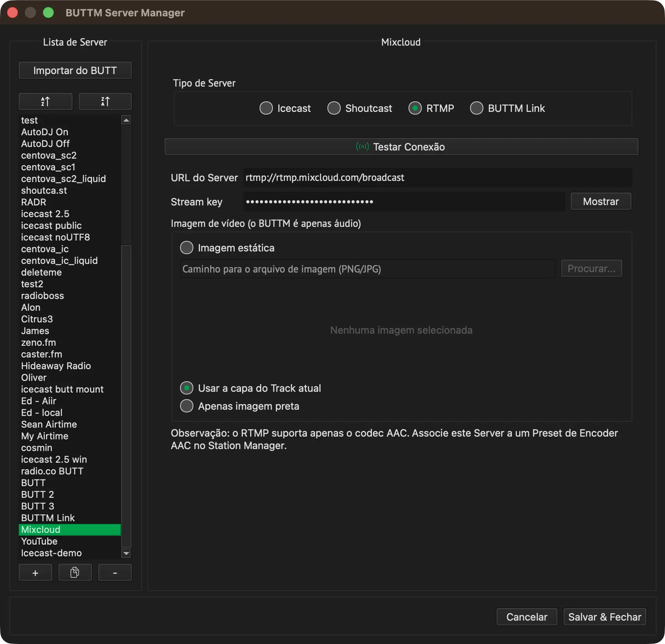Select icecast butt mount entry
The height and width of the screenshot is (644, 665).
(70, 389)
